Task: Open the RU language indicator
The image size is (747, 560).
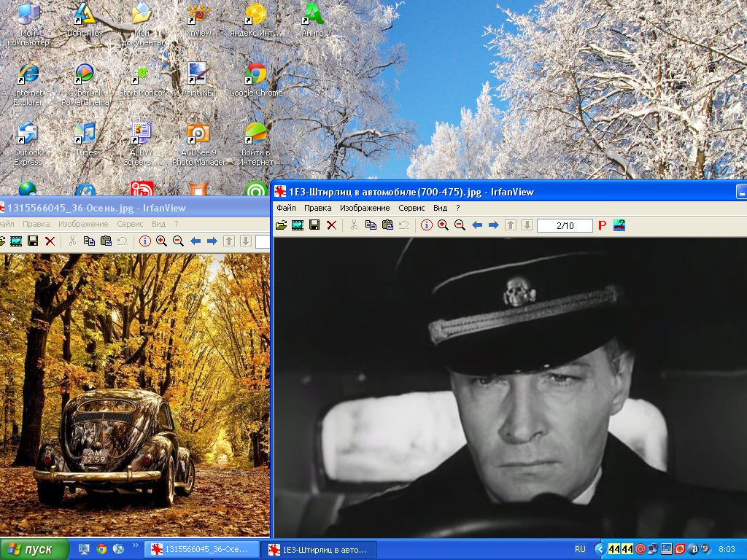Action: tap(580, 549)
